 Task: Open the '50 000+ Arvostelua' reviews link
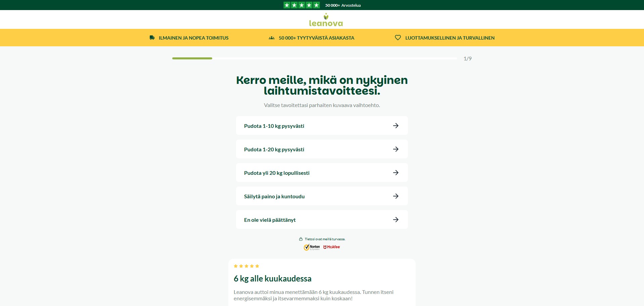(343, 5)
